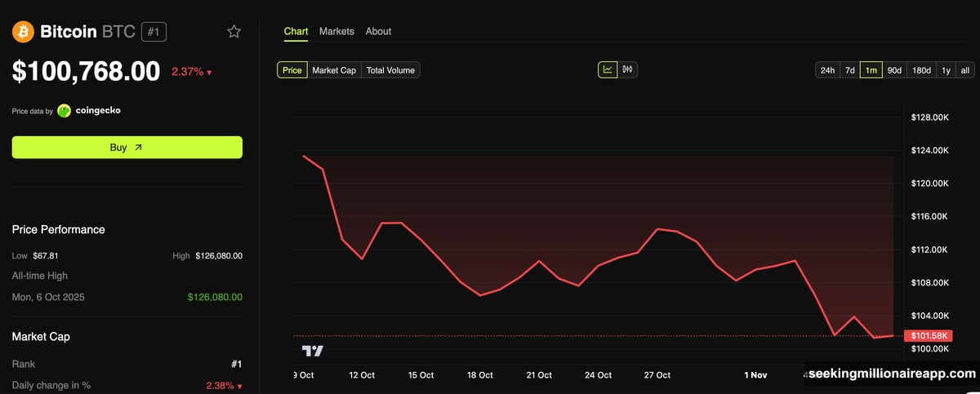Toggle chart to Market Cap
This screenshot has height=394, width=980.
tap(334, 70)
